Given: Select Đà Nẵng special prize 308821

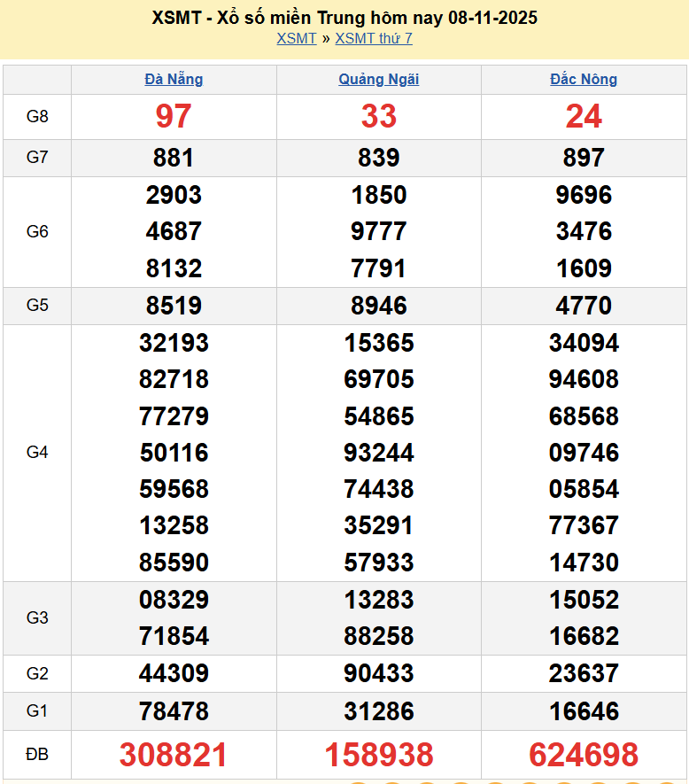Looking at the screenshot, I should [174, 755].
